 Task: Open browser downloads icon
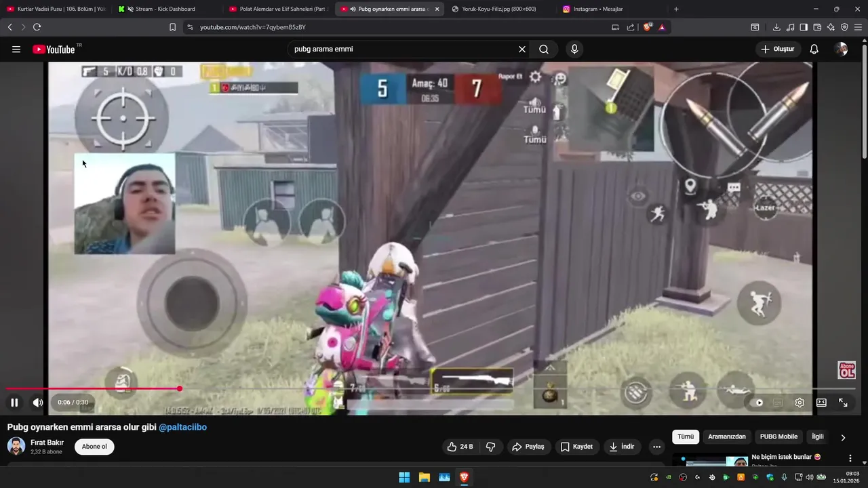pyautogui.click(x=776, y=27)
